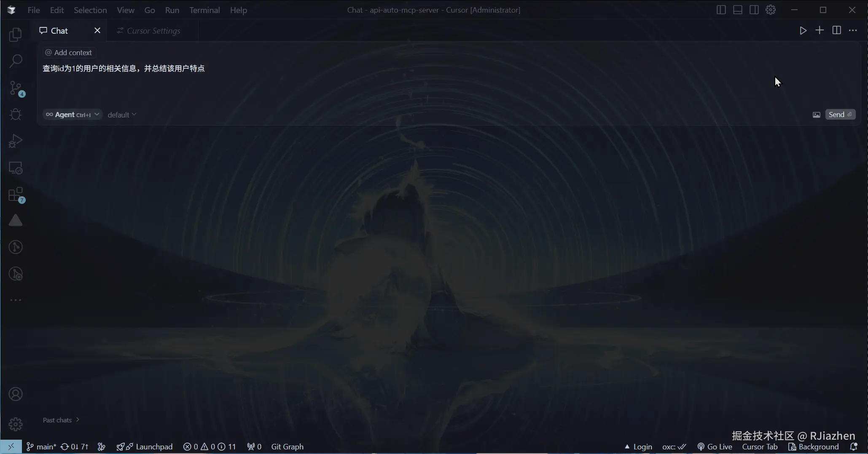The height and width of the screenshot is (454, 868).
Task: Focus the chat message input text
Action: pos(124,68)
